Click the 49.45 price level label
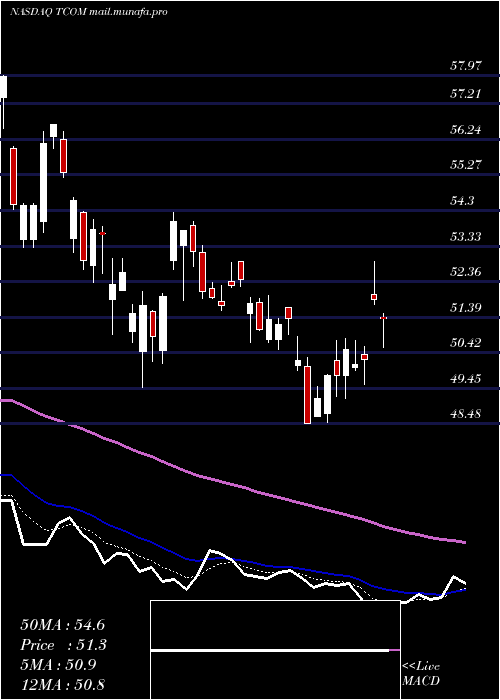500x700 pixels. [466, 379]
